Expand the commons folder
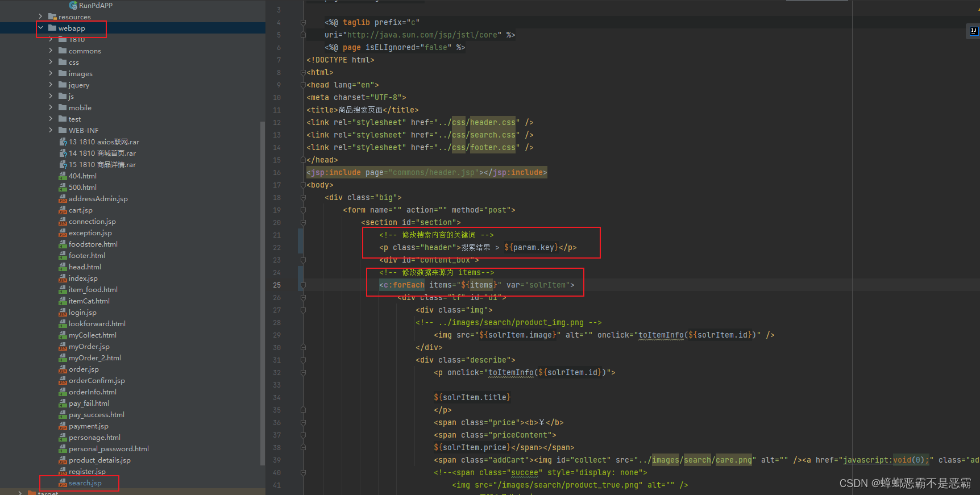 (51, 51)
